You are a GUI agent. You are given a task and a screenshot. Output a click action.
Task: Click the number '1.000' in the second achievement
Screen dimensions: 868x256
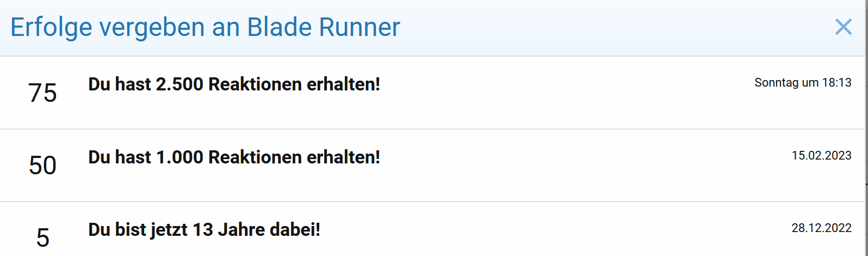(x=179, y=157)
